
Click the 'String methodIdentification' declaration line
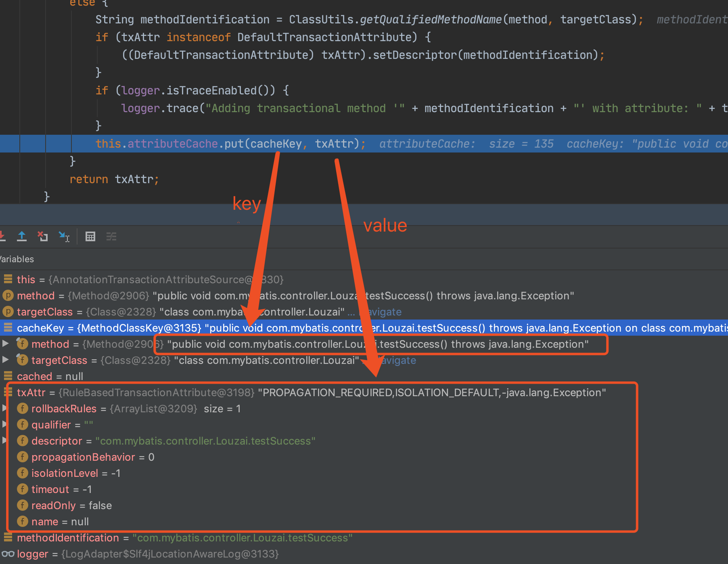(369, 19)
